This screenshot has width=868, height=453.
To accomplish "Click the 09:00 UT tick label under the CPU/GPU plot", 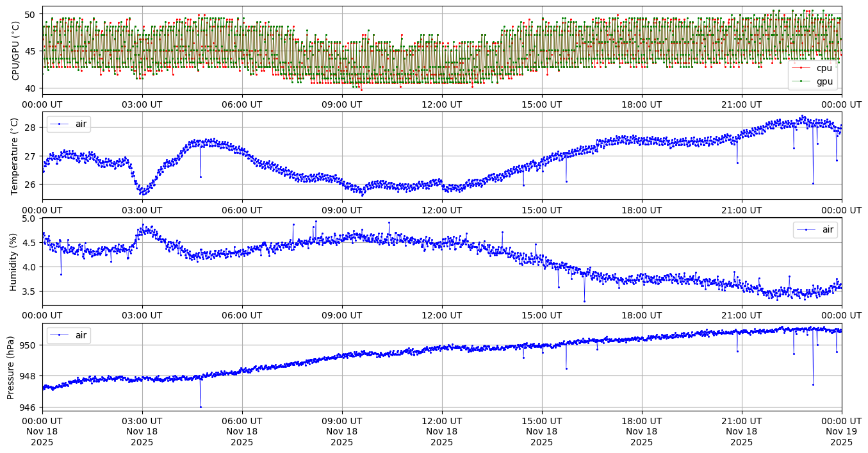I will coord(341,104).
